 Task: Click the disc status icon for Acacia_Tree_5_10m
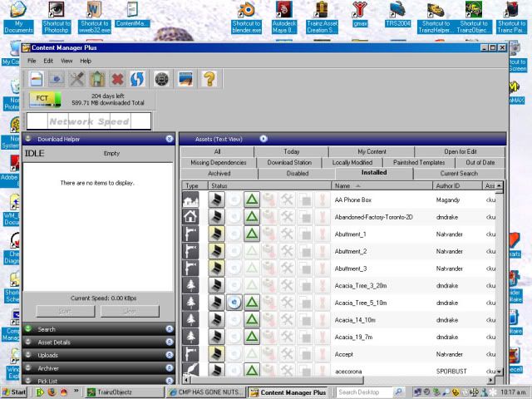pyautogui.click(x=234, y=302)
